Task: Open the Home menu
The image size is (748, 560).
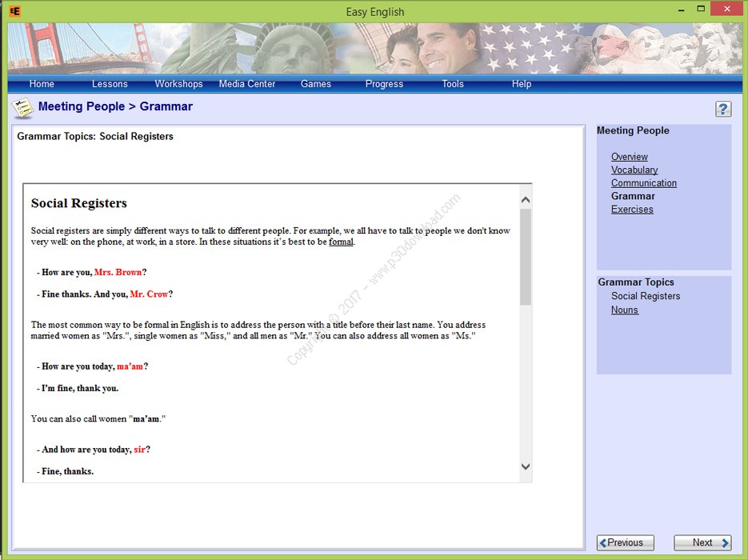Action: [x=42, y=84]
